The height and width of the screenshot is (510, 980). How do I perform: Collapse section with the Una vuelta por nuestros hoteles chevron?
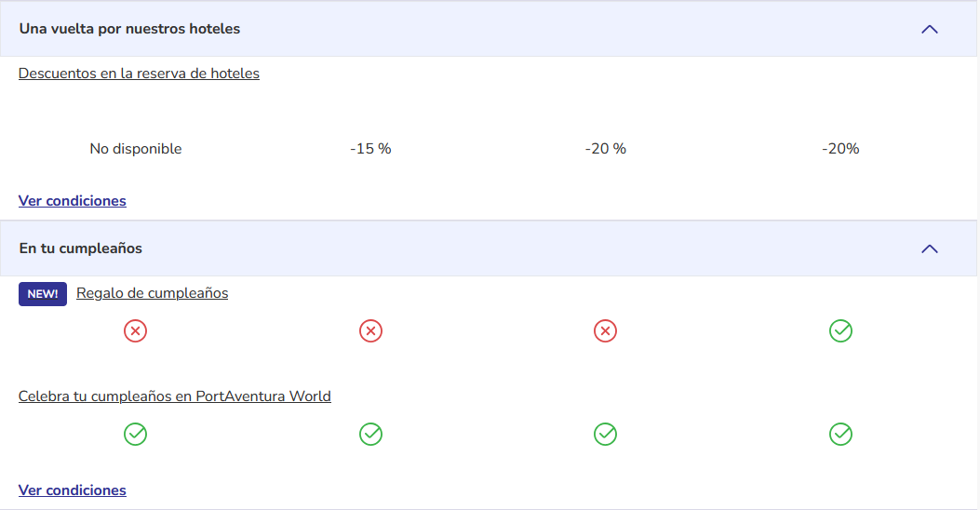930,30
